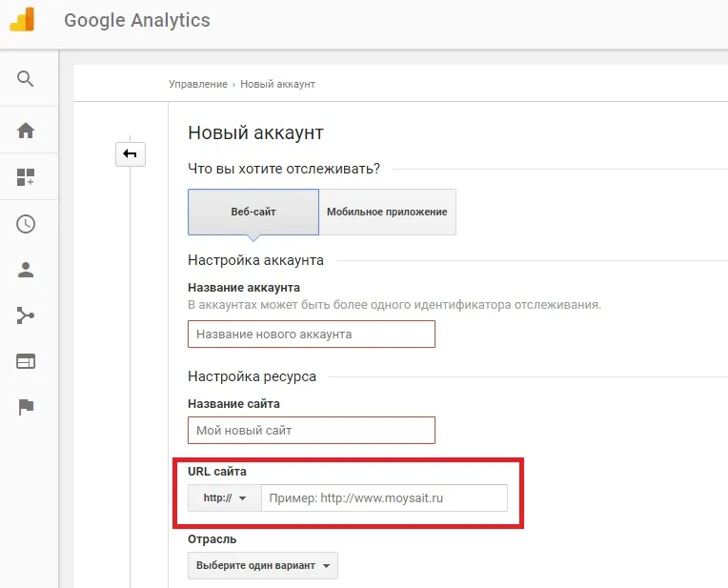Open Behavior reports window icon

[x=26, y=361]
